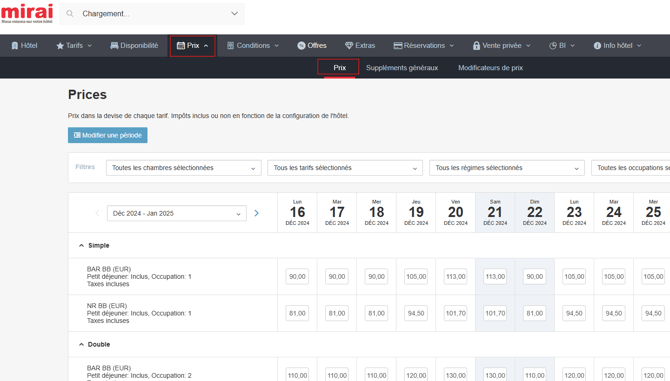Switch to Suppléments généraux tab
The image size is (670, 381).
pyautogui.click(x=402, y=68)
